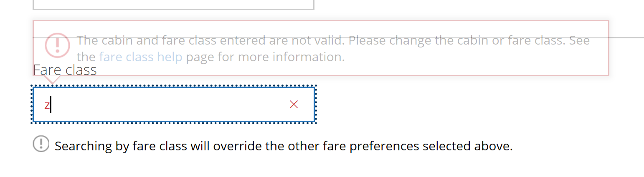Click the red exclamation error alert icon
The height and width of the screenshot is (177, 644).
click(x=58, y=45)
